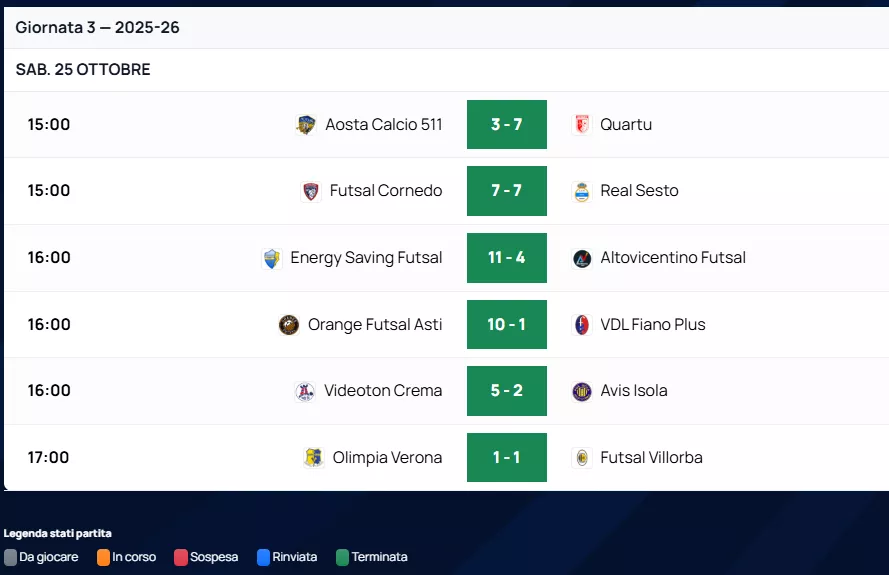Click the Avis Isola team crest

tap(582, 391)
